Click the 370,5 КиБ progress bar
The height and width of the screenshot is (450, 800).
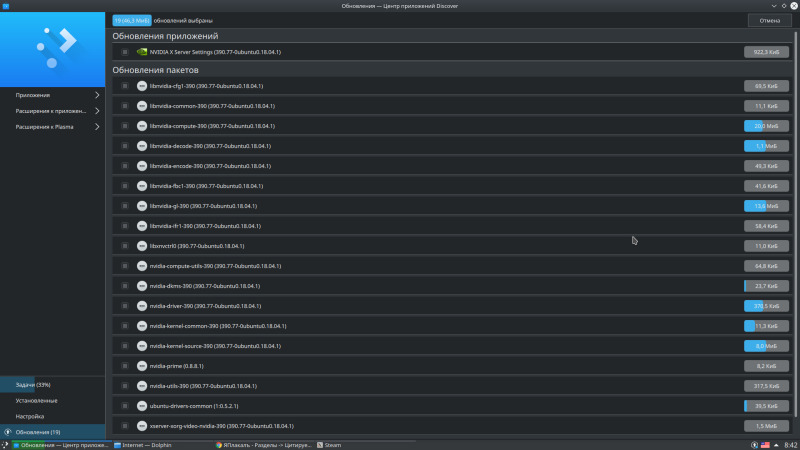[x=766, y=306]
